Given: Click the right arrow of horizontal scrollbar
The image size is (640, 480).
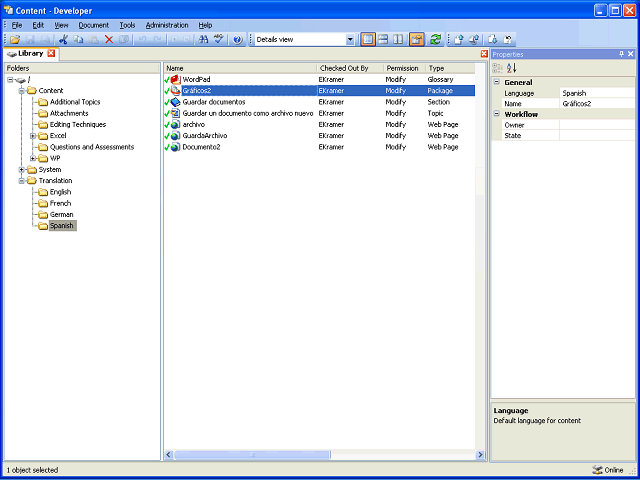Looking at the screenshot, I should pyautogui.click(x=480, y=454).
